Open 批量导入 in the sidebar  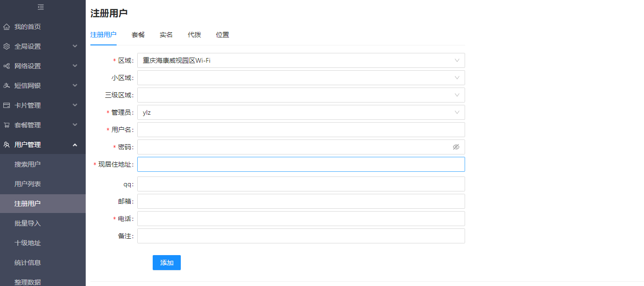(28, 223)
